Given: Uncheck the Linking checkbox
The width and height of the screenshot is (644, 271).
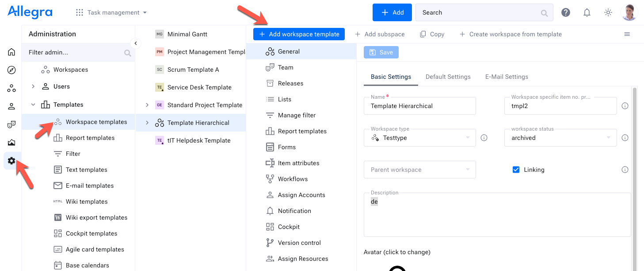Looking at the screenshot, I should 516,170.
